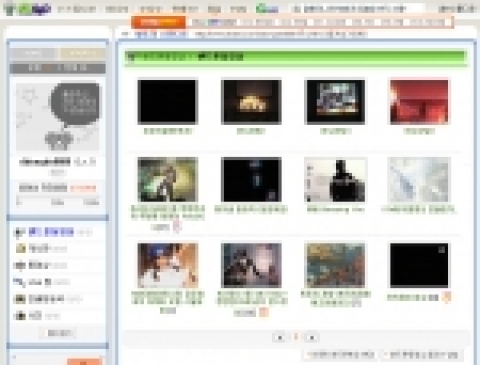The height and width of the screenshot is (365, 480).
Task: Click the small pink icon below the yellow-green thumbnail
Action: 177,227
